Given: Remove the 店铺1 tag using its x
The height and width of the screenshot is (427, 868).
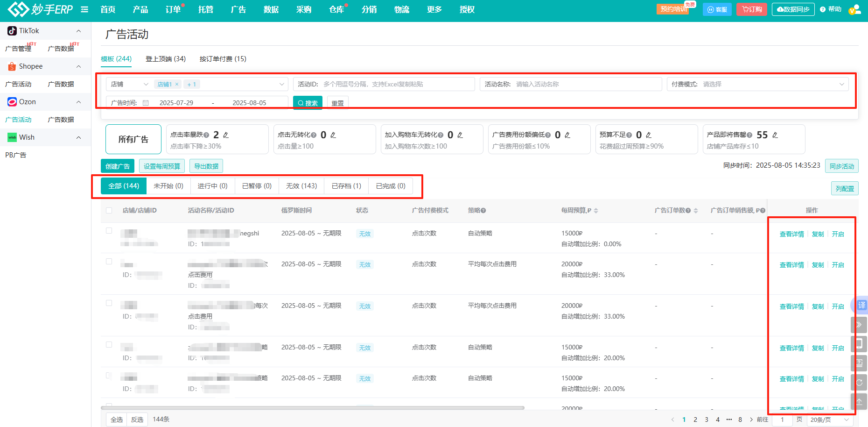Looking at the screenshot, I should coord(177,85).
